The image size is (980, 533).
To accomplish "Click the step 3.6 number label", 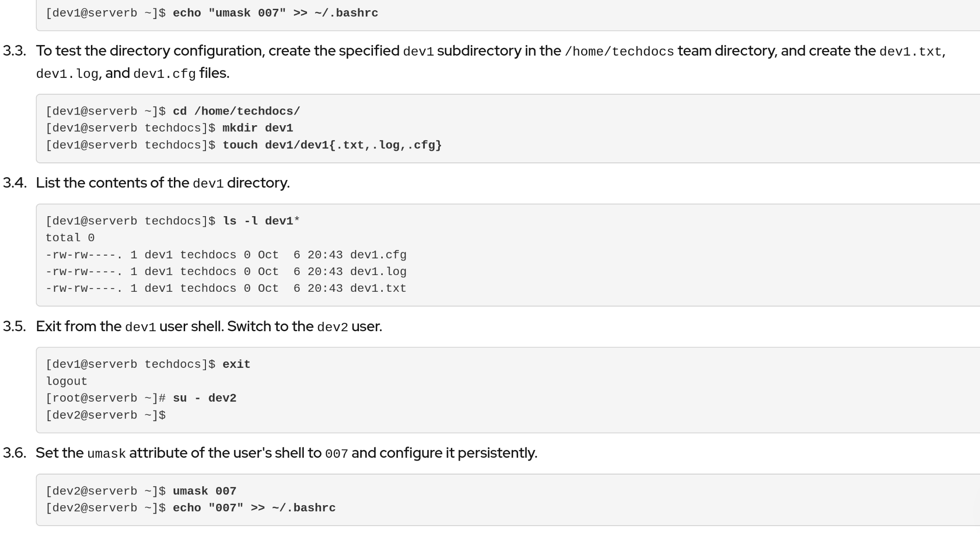I will coord(14,453).
